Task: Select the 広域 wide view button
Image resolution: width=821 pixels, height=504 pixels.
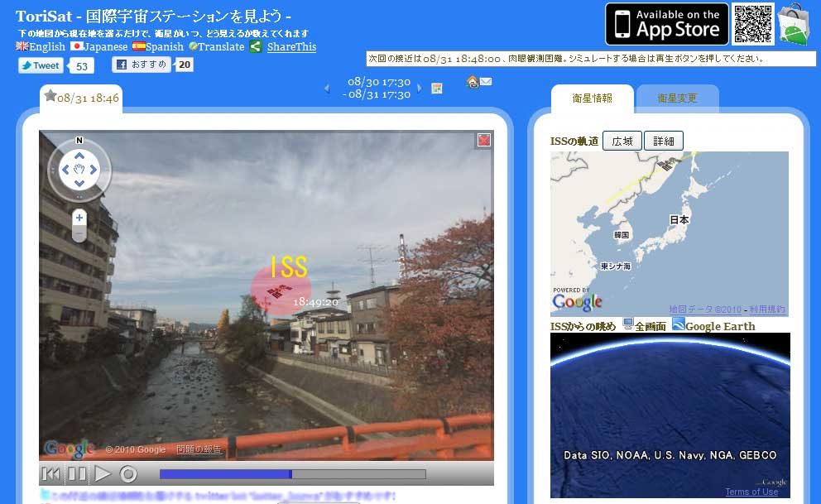Action: click(x=622, y=141)
